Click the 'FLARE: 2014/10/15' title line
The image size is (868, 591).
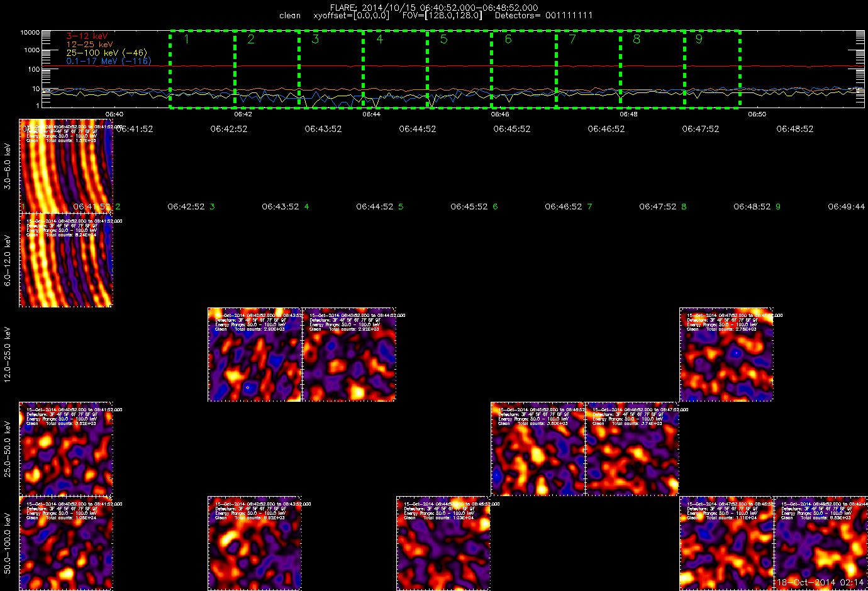click(434, 8)
